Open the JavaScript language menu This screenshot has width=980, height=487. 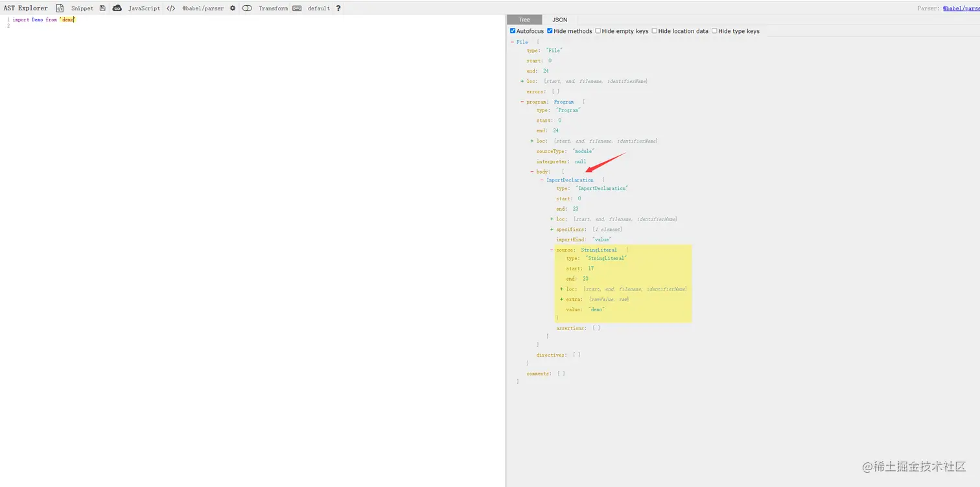[x=144, y=8]
